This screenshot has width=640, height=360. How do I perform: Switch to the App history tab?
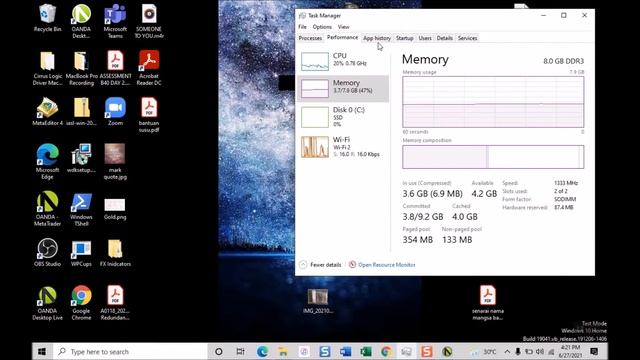click(x=377, y=38)
